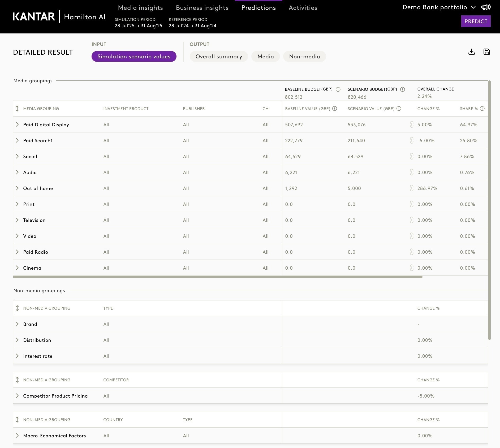Click the media table horizontal scrollbar
This screenshot has height=448, width=500.
click(218, 277)
